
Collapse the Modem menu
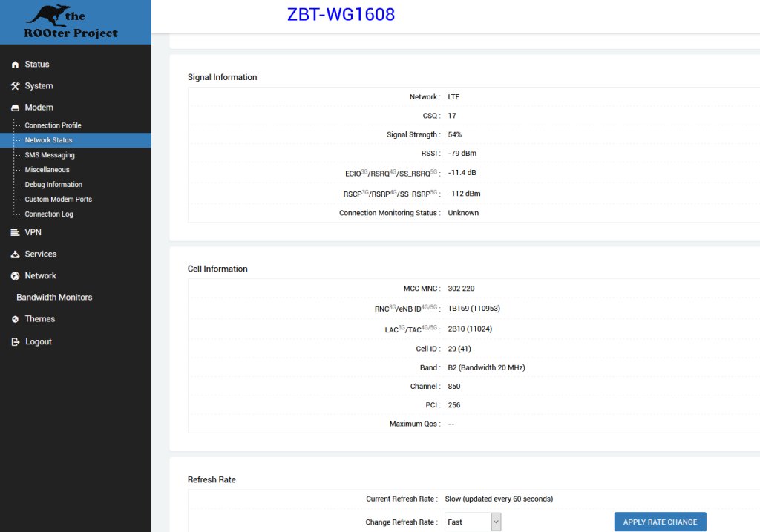tap(39, 107)
